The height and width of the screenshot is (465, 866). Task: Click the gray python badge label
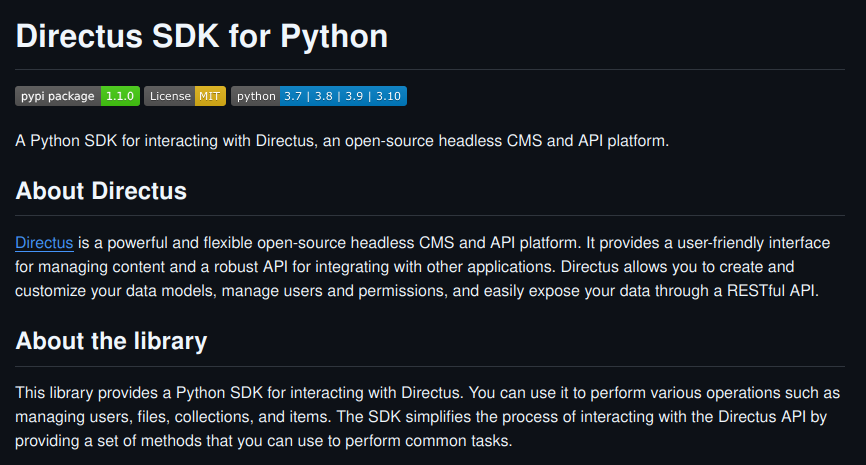(256, 96)
